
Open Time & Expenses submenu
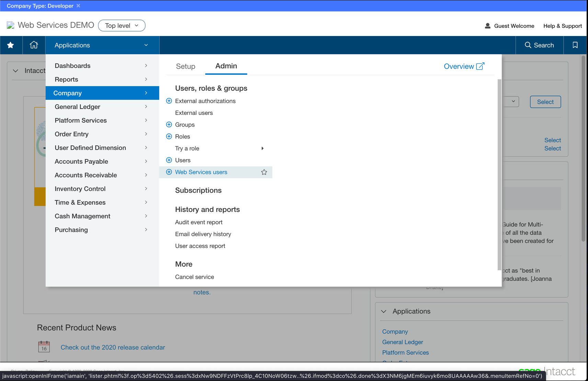[x=102, y=202]
